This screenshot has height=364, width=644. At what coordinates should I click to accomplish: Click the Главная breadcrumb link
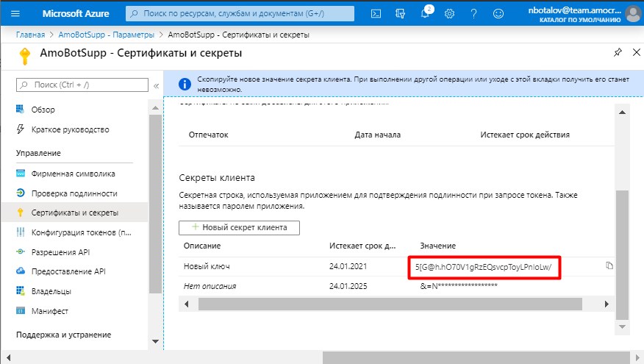(30, 35)
